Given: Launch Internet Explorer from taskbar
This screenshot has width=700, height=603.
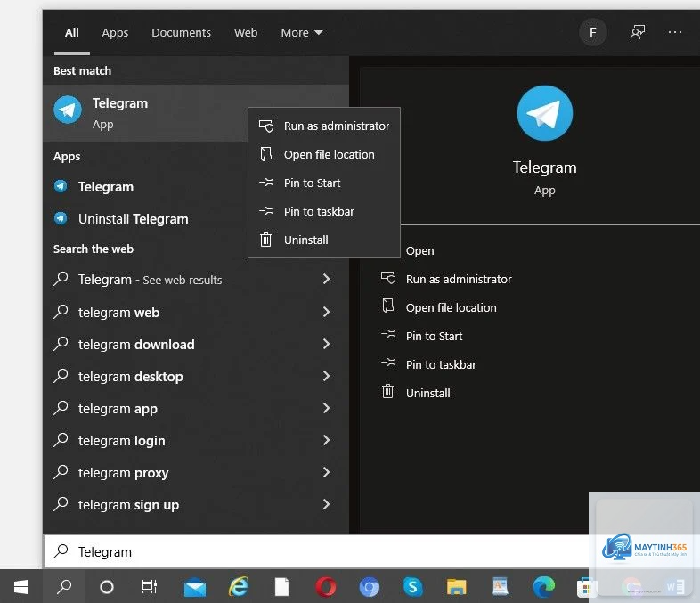Looking at the screenshot, I should coord(239,586).
